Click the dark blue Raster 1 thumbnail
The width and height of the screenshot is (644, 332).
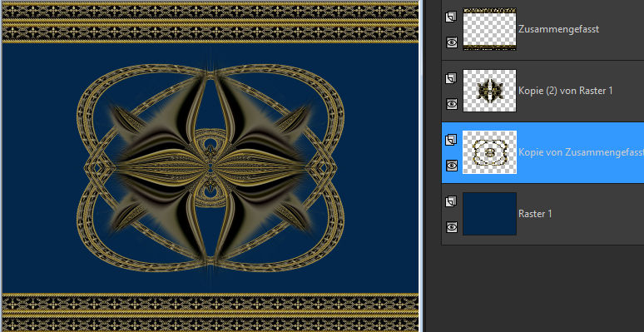[x=489, y=214]
